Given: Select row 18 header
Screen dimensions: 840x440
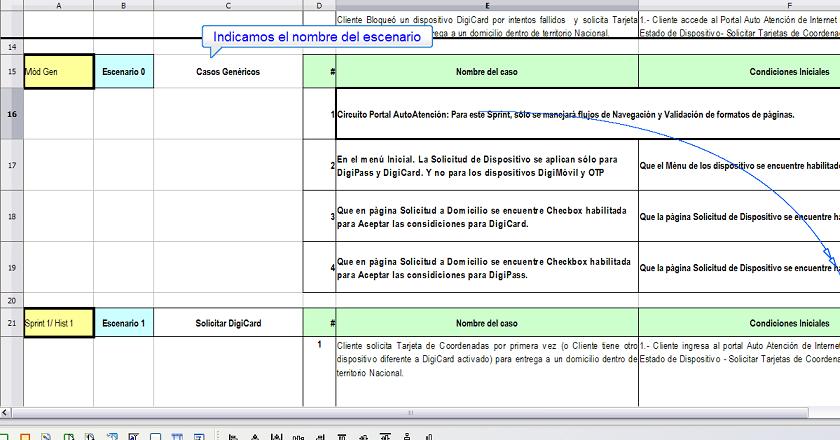Looking at the screenshot, I should point(12,216).
